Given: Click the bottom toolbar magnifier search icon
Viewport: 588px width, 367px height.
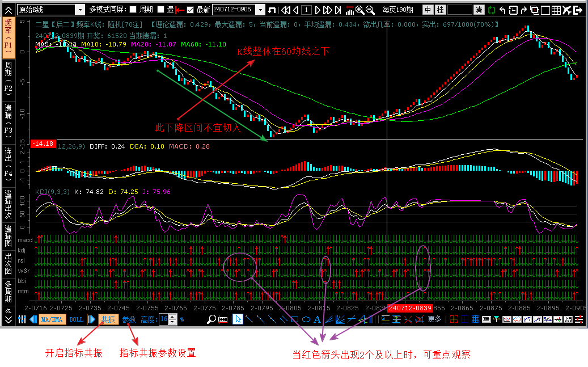Looking at the screenshot, I should [x=211, y=319].
